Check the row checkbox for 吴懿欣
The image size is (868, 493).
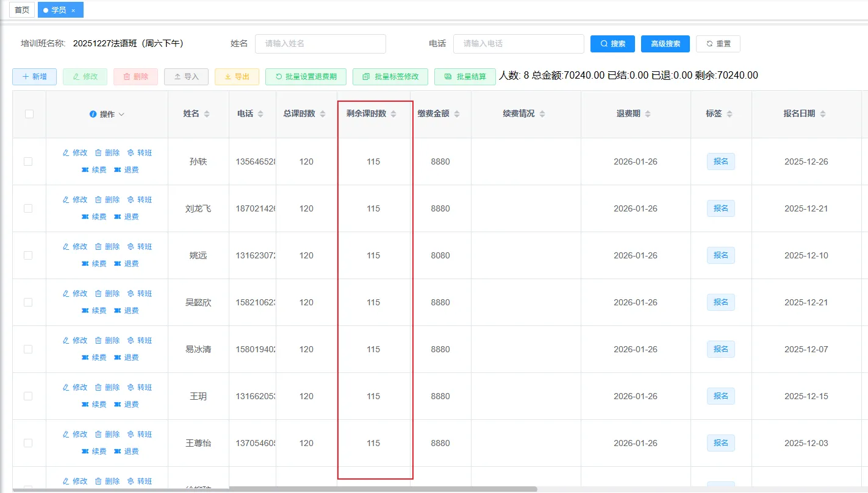pyautogui.click(x=28, y=302)
